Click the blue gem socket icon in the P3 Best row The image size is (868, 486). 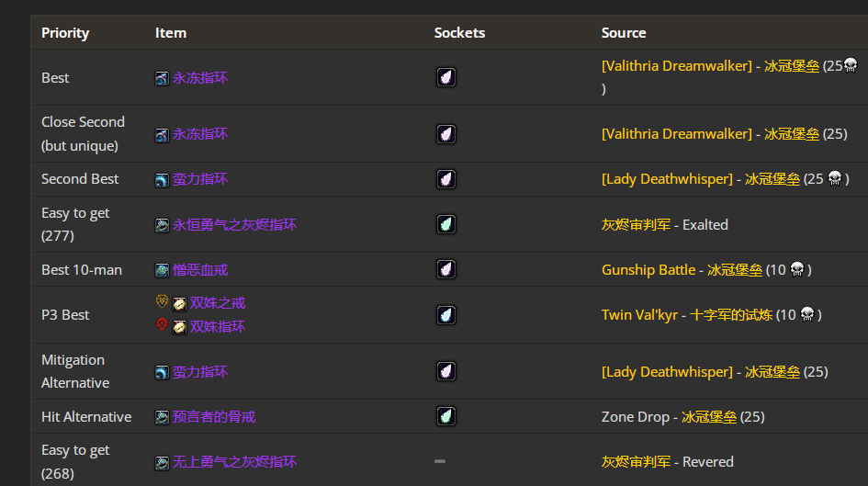[445, 314]
